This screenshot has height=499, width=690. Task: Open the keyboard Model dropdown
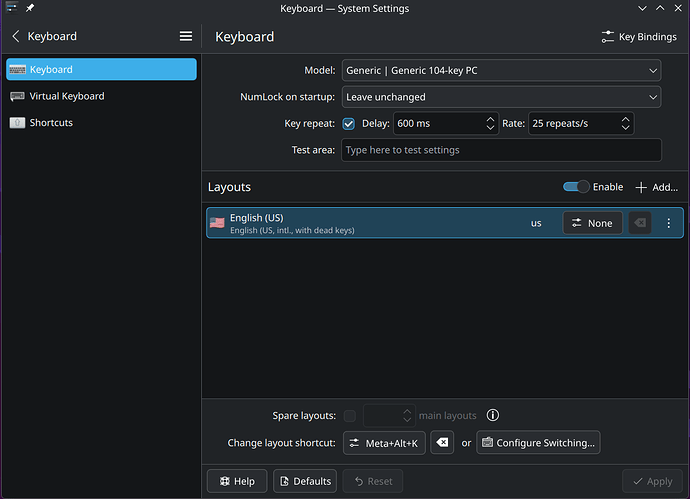click(501, 71)
